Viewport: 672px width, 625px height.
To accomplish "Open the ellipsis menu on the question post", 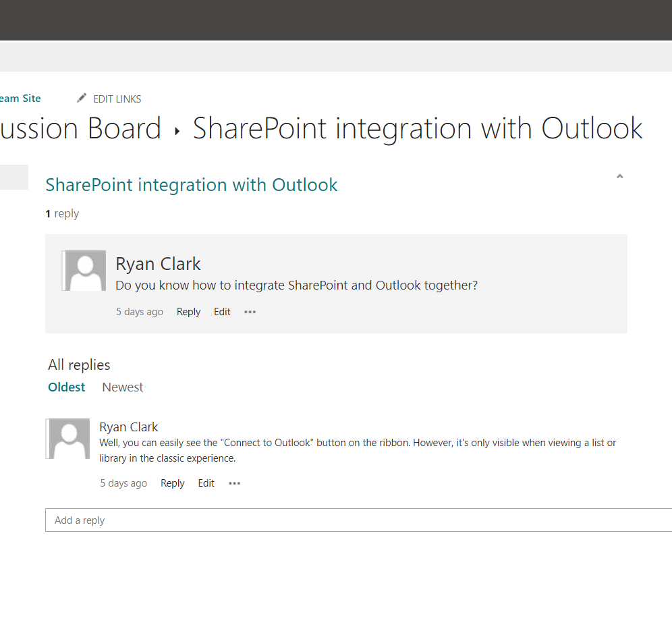I will [250, 312].
